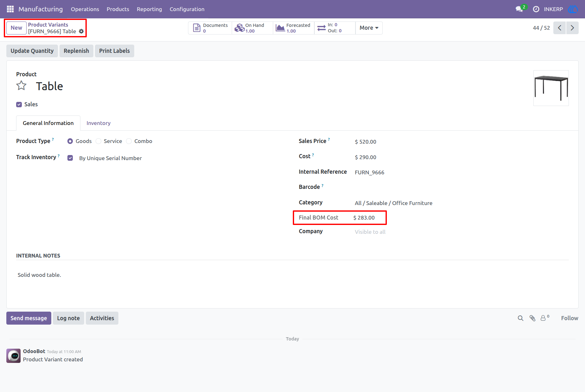585x392 pixels.
Task: Click the New button
Action: click(x=16, y=28)
